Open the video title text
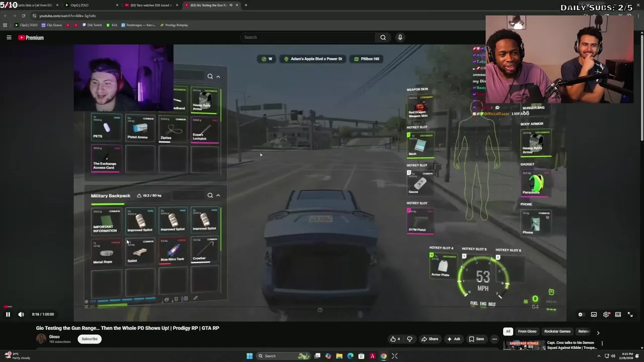This screenshot has height=362, width=644. 127,328
